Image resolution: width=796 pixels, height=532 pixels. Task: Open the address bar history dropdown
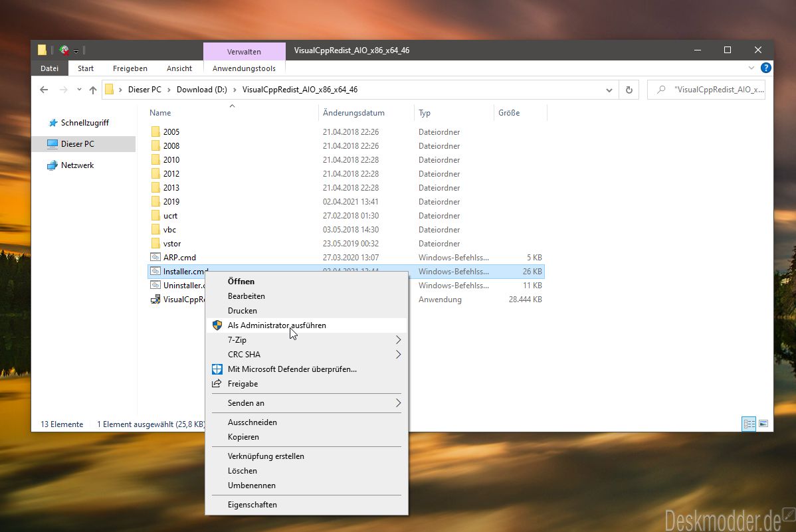coord(609,90)
